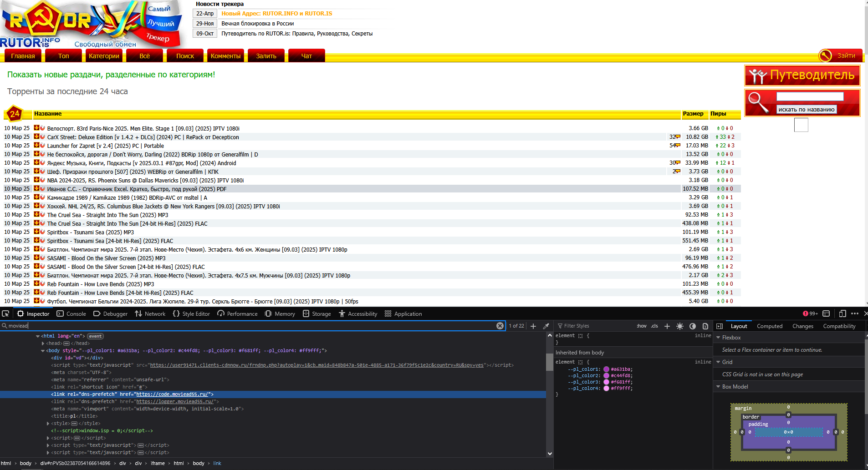Clear the markup search box with X

coord(500,326)
